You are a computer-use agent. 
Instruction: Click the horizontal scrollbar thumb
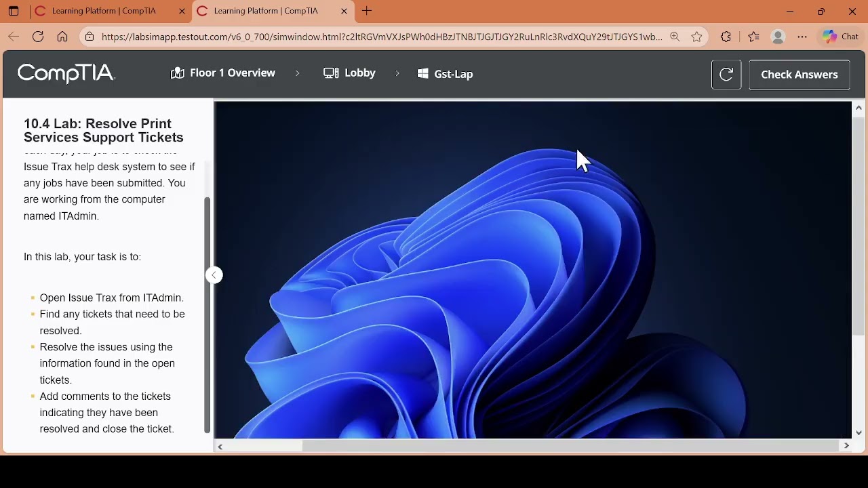coord(571,446)
